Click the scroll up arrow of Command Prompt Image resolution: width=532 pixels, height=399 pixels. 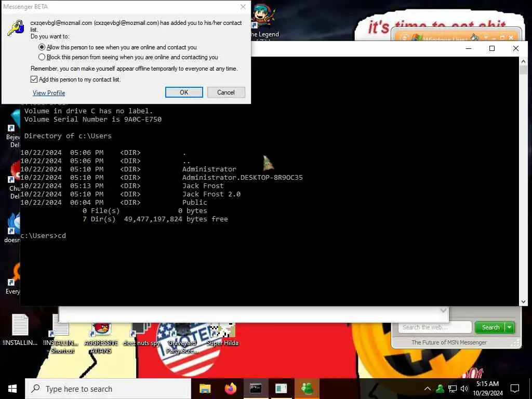pos(523,61)
